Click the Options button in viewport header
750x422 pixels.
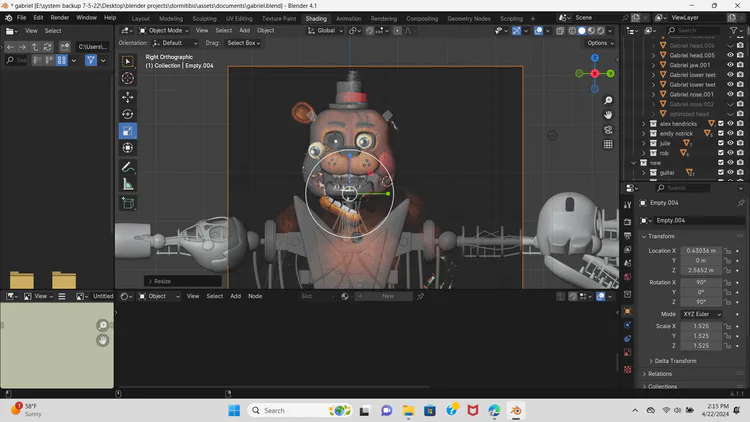coord(600,43)
